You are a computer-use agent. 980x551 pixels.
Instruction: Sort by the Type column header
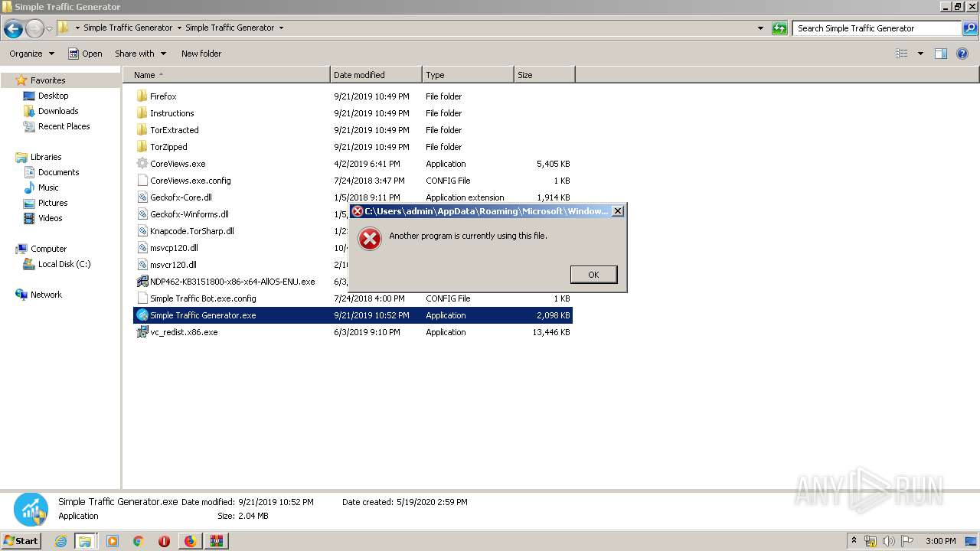(468, 75)
